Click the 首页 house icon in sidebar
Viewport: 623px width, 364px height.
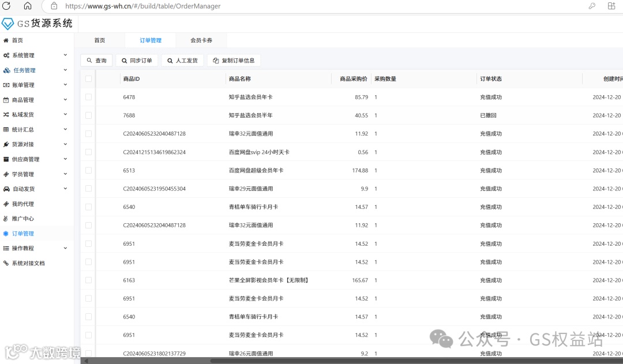pyautogui.click(x=6, y=40)
